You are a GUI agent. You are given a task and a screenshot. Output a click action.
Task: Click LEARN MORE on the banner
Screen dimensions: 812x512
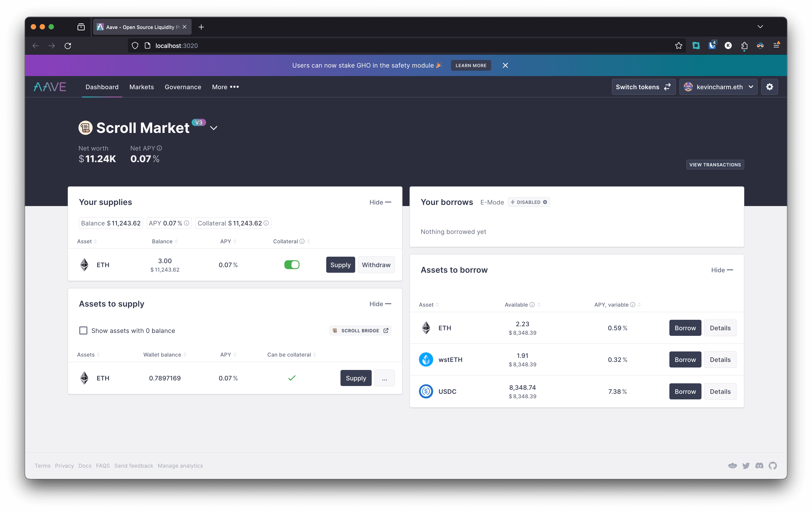tap(471, 66)
